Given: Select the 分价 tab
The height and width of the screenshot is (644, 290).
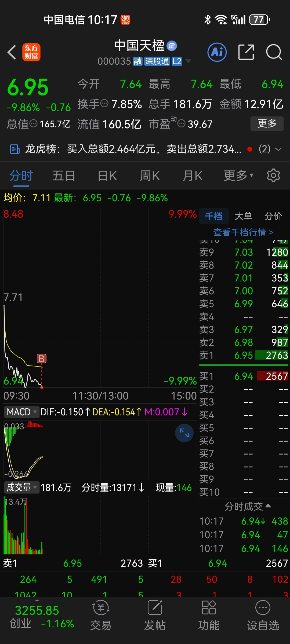Looking at the screenshot, I should [273, 216].
